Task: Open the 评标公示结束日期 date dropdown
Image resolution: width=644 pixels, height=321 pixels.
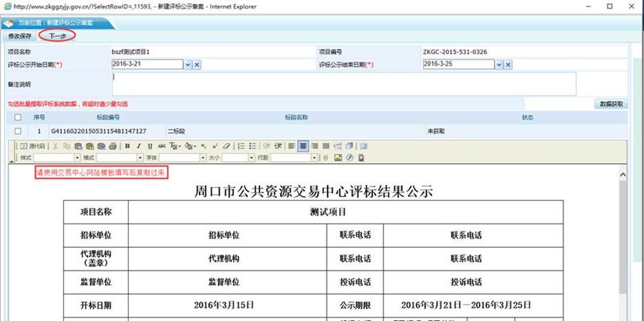Action: [x=499, y=65]
